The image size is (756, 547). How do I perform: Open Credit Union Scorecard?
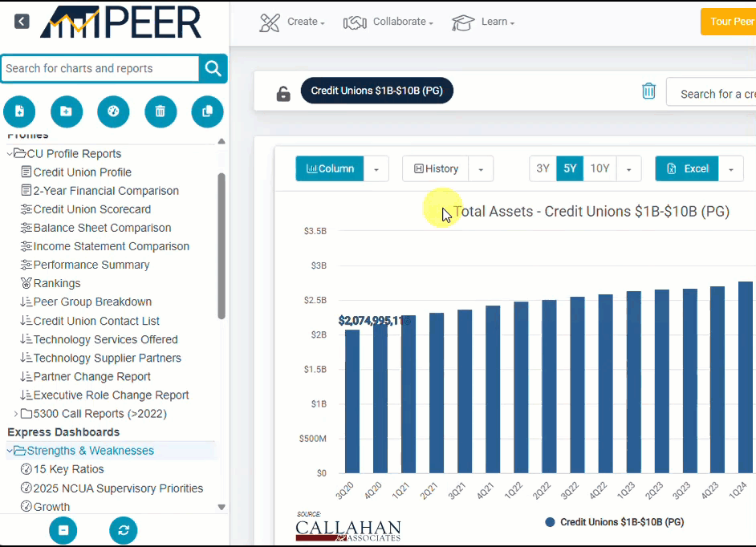click(x=86, y=209)
